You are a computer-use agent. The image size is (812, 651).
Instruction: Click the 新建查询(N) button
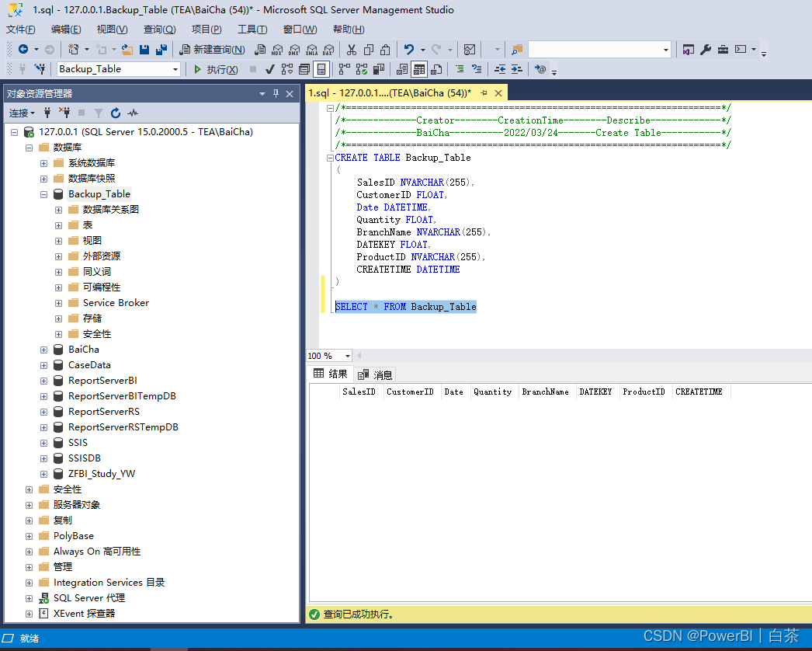(x=213, y=50)
